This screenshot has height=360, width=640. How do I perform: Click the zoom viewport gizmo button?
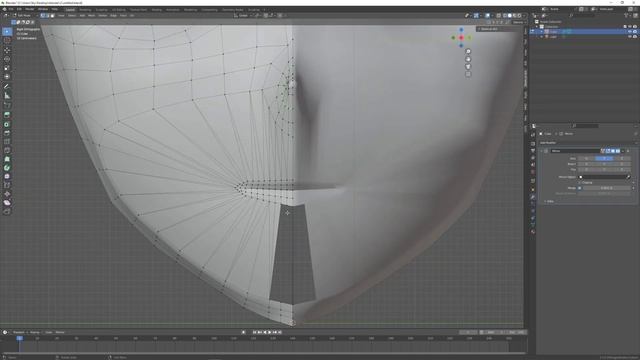tap(468, 51)
